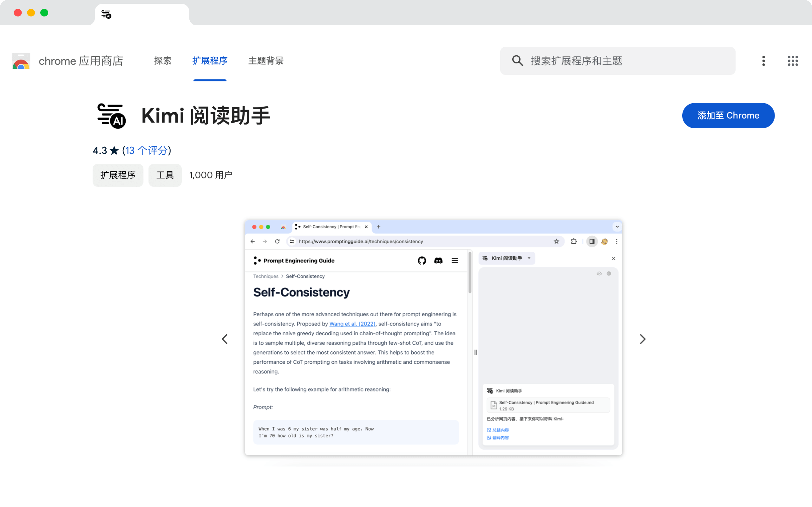Switch to the 探索 tab
Image resolution: width=812 pixels, height=507 pixels.
(163, 61)
